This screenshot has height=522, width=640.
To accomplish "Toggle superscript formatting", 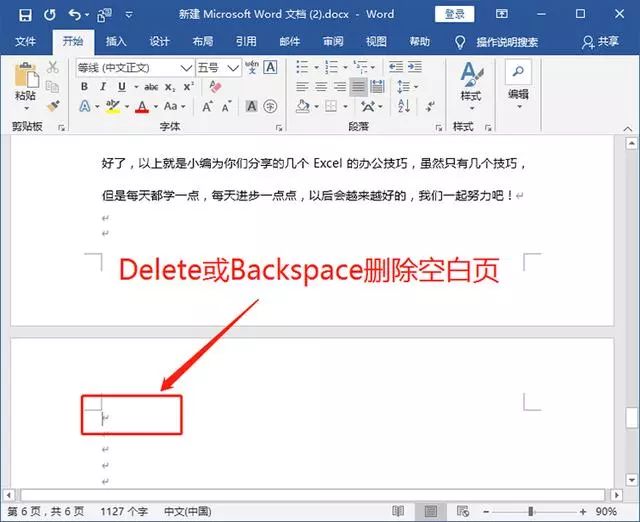I will tap(189, 87).
